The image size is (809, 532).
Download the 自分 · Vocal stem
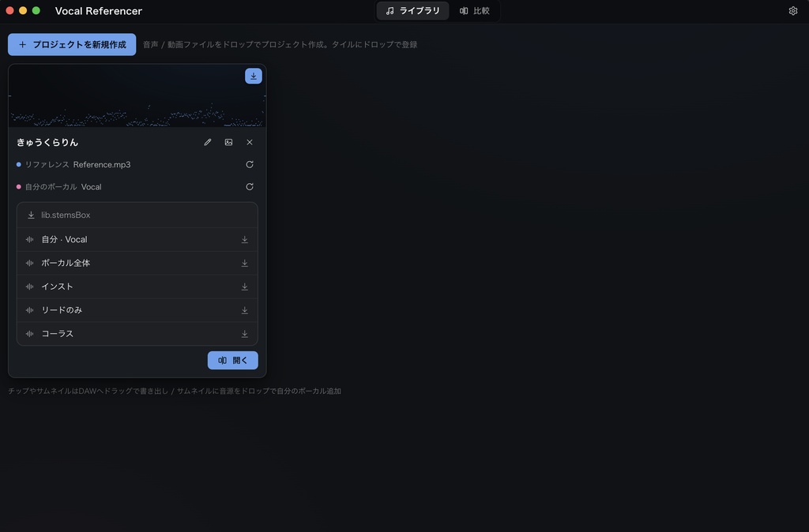point(245,240)
